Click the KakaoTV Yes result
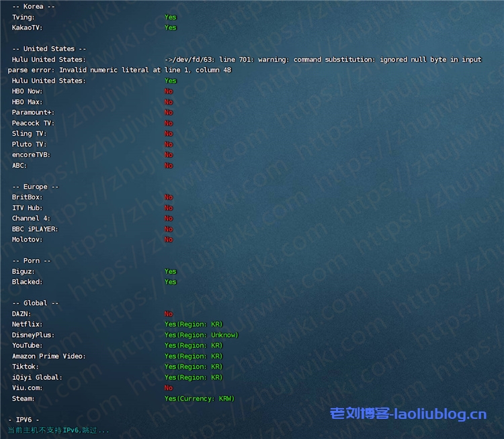Viewport: 504px width, 439px height. (171, 28)
